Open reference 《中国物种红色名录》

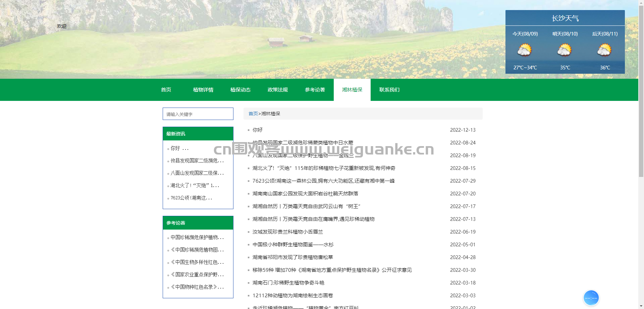click(197, 287)
